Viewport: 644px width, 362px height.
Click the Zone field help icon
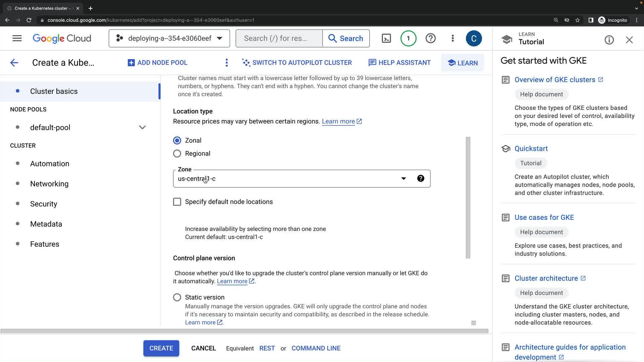pos(421,179)
